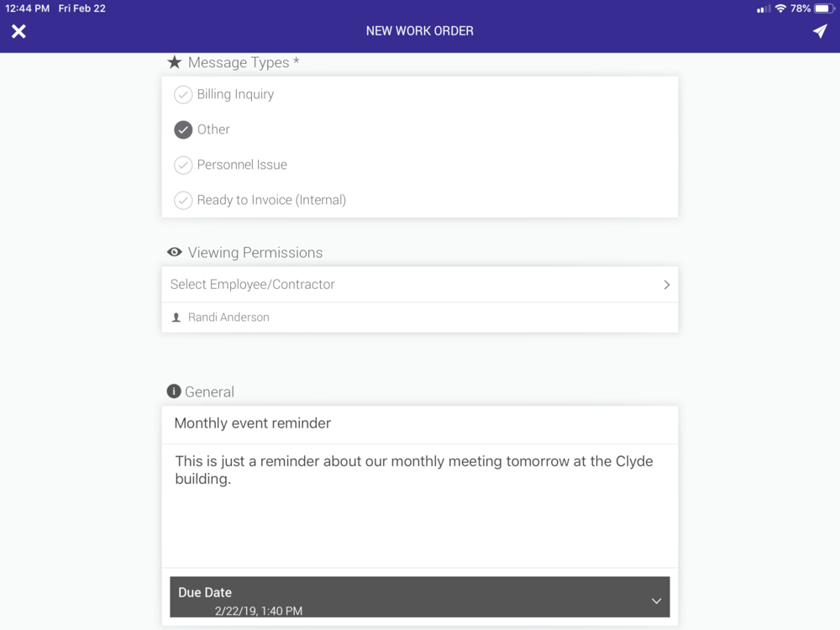This screenshot has height=630, width=840.
Task: Tap the Due Date 2/22/19 value
Action: click(258, 611)
